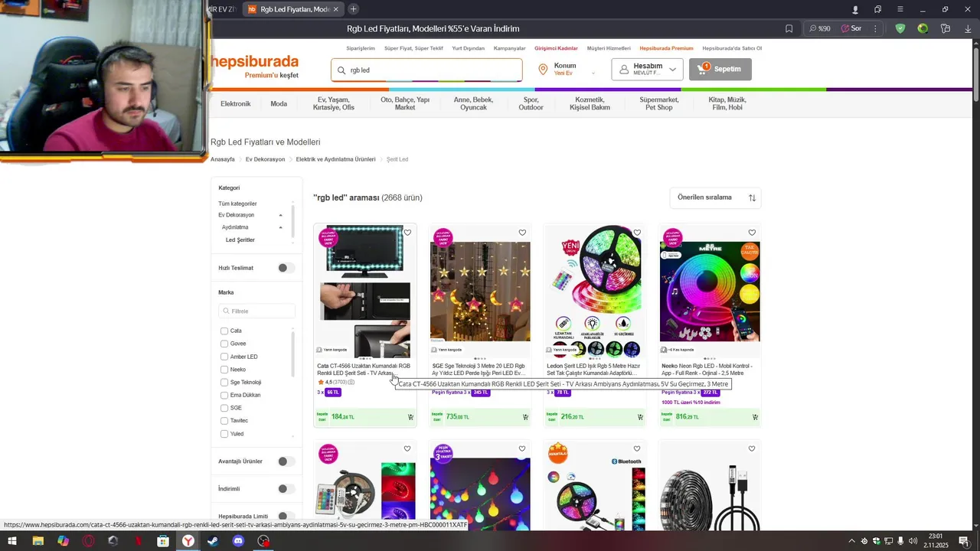This screenshot has width=980, height=551.
Task: Open the browser profile icon in title bar
Action: pyautogui.click(x=855, y=9)
